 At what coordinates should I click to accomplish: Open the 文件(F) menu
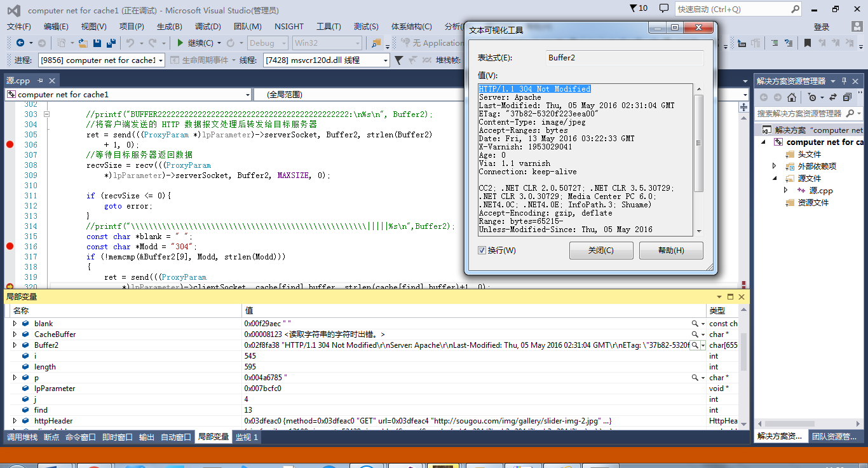coord(19,27)
